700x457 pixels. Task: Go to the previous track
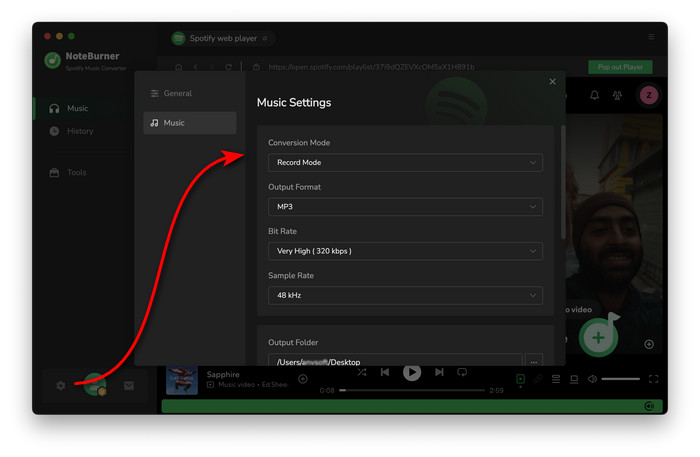[x=385, y=372]
